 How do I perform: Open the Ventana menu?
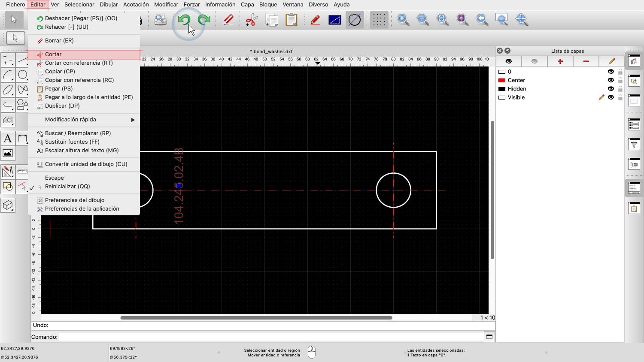pyautogui.click(x=293, y=5)
